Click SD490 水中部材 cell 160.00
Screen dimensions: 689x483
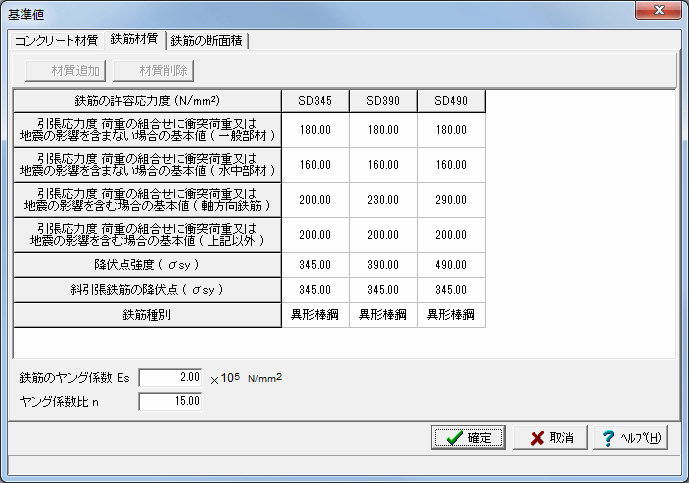click(451, 165)
